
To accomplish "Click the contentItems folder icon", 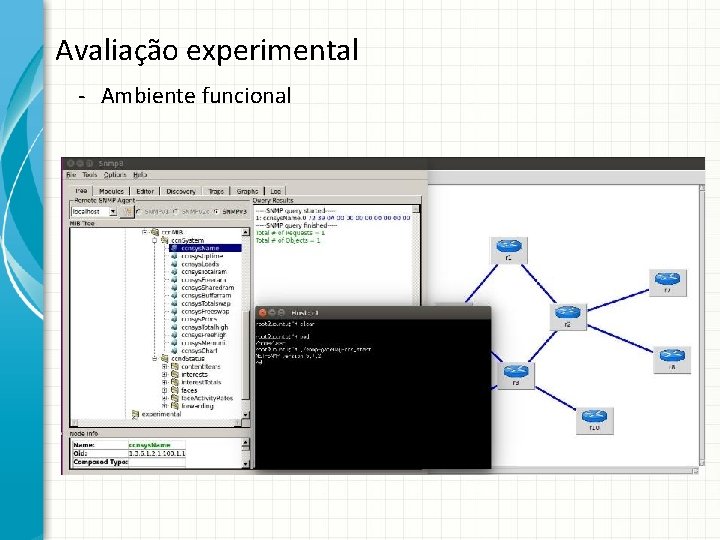I will [x=174, y=366].
